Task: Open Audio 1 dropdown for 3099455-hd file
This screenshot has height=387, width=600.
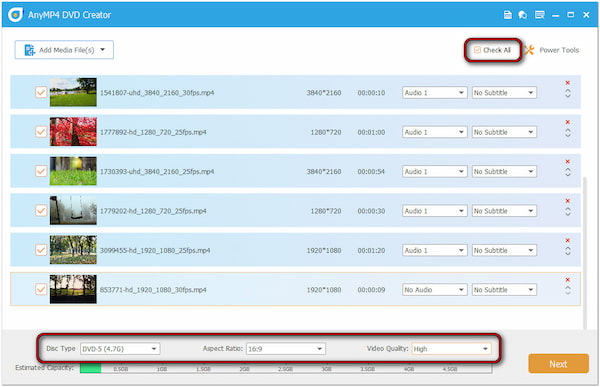Action: tap(434, 250)
